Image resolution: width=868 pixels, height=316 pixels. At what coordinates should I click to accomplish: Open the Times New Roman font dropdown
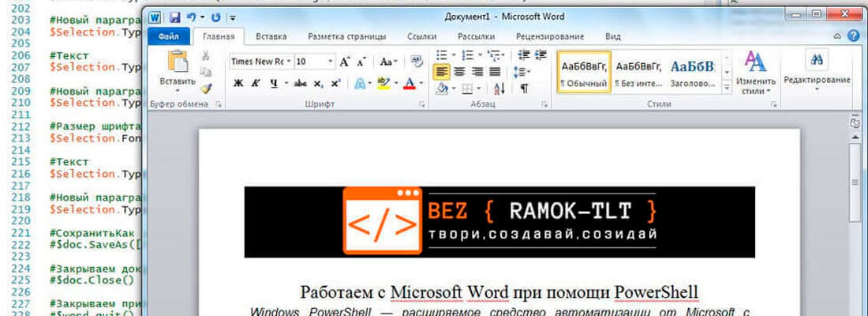[288, 62]
